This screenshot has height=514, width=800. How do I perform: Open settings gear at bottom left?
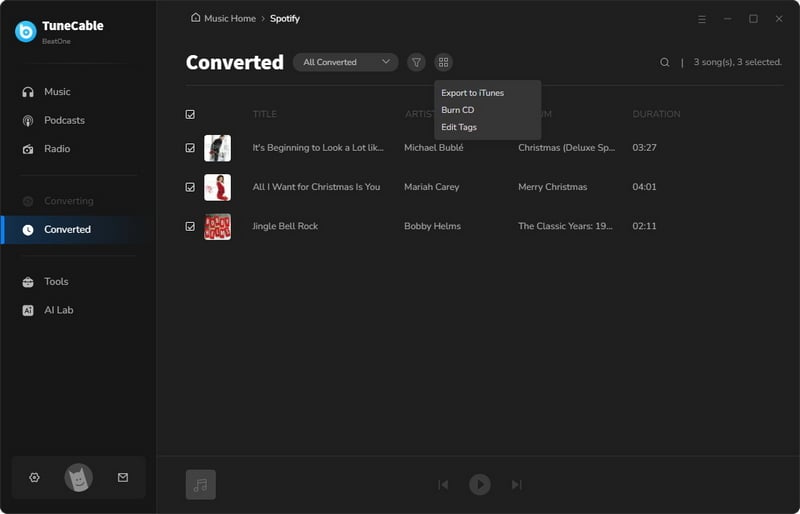(x=34, y=478)
